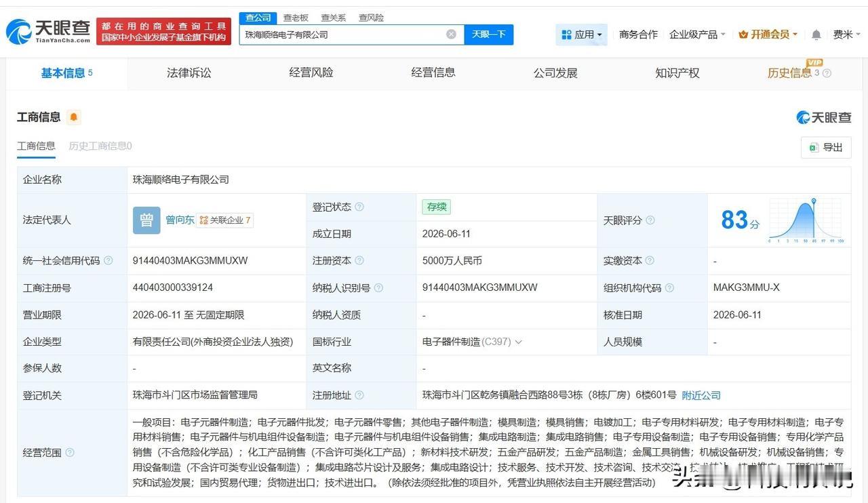Open notifications bell icon in header

pos(816,35)
